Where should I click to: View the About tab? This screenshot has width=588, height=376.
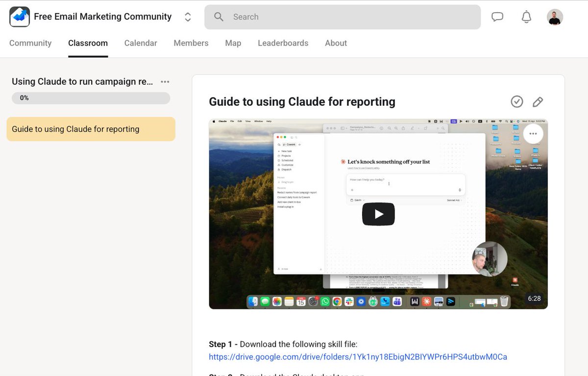(x=336, y=43)
